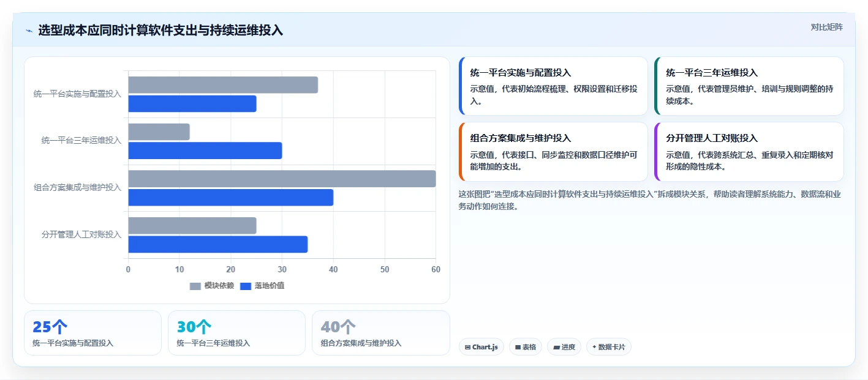Click the 对比矩阵 label
This screenshot has height=380, width=868.
[x=826, y=27]
